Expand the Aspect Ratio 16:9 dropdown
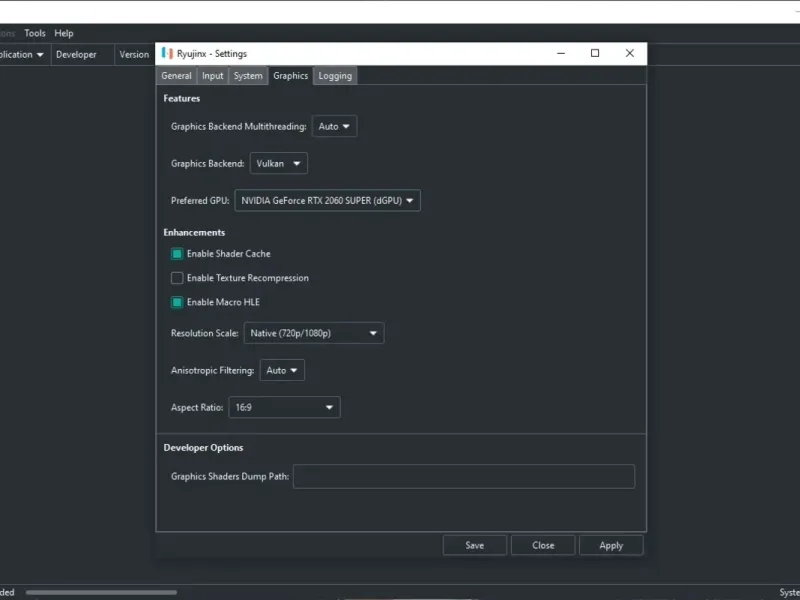The image size is (800, 600). pyautogui.click(x=284, y=408)
